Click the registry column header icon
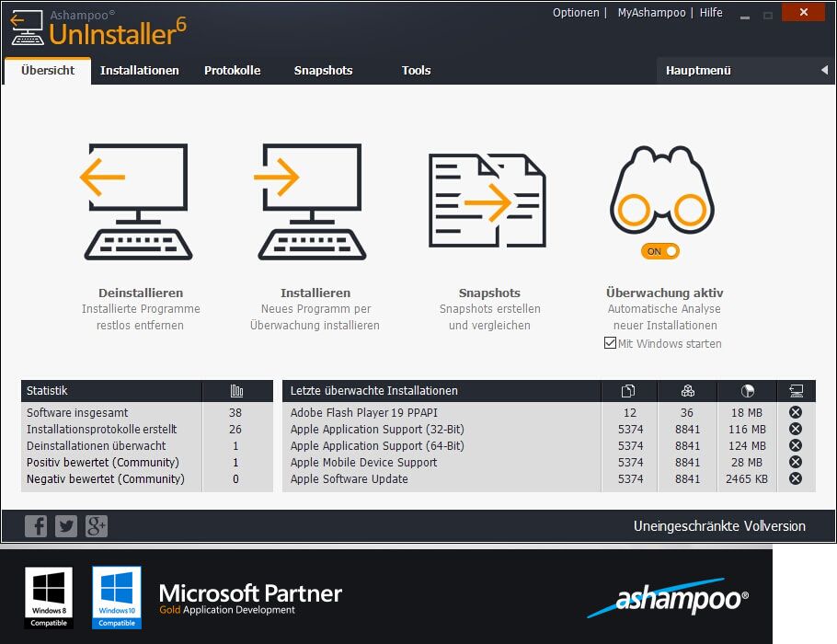 (688, 391)
